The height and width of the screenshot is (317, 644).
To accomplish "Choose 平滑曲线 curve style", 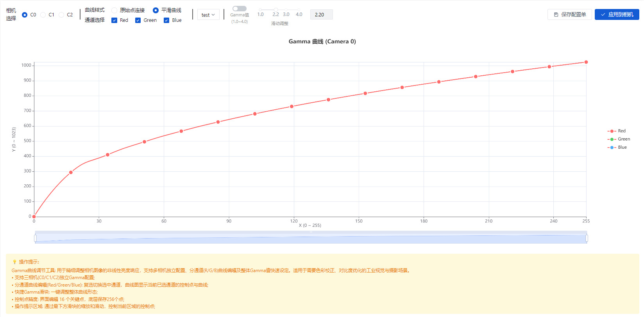I will (x=156, y=10).
